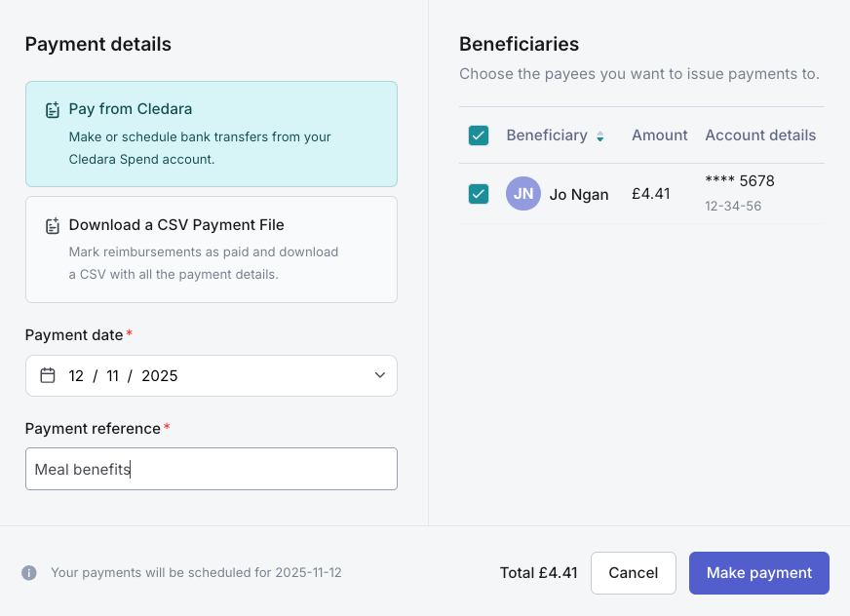Toggle the select-all beneficiaries checkbox
850x616 pixels.
click(x=479, y=135)
